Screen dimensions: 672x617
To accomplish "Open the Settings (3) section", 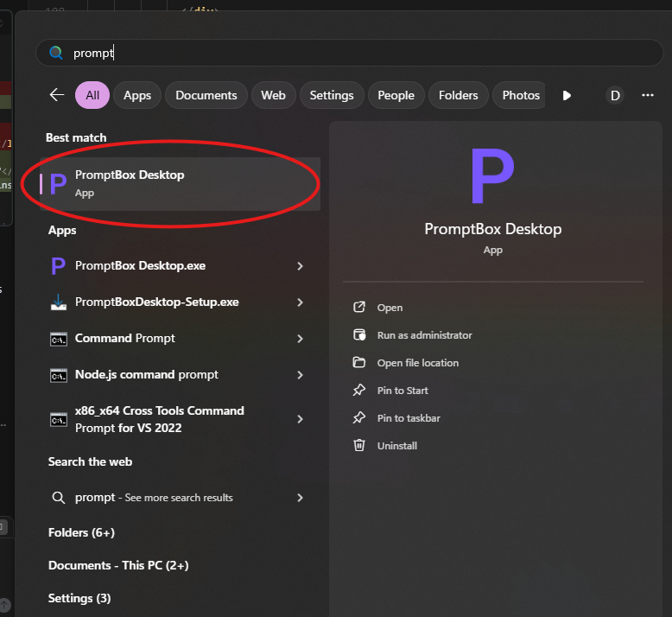I will 79,598.
